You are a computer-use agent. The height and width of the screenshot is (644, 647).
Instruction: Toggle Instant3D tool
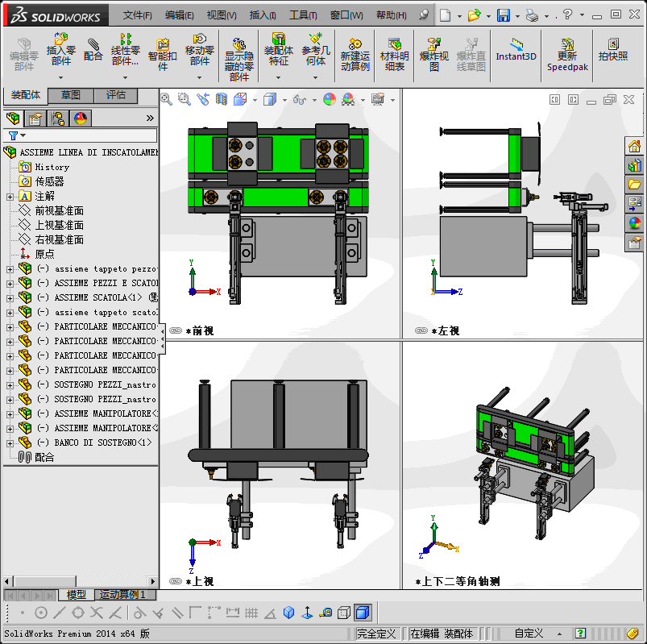[516, 50]
